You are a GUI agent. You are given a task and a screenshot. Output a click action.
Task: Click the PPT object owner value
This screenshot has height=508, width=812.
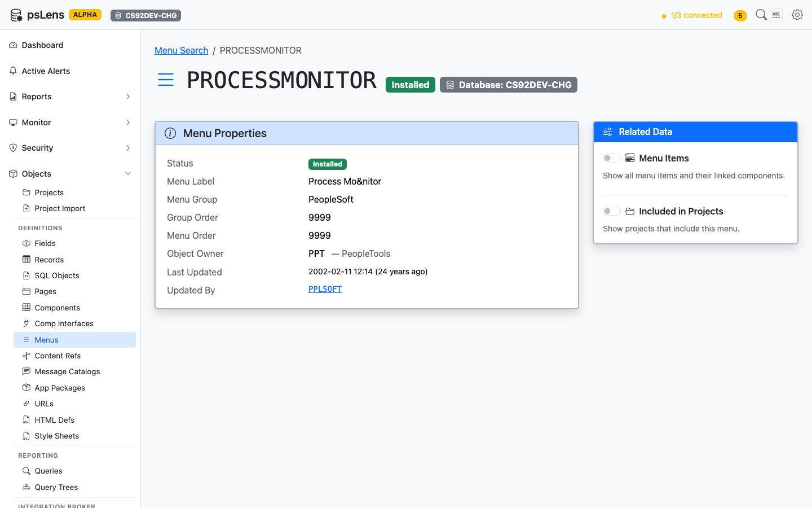pos(316,253)
